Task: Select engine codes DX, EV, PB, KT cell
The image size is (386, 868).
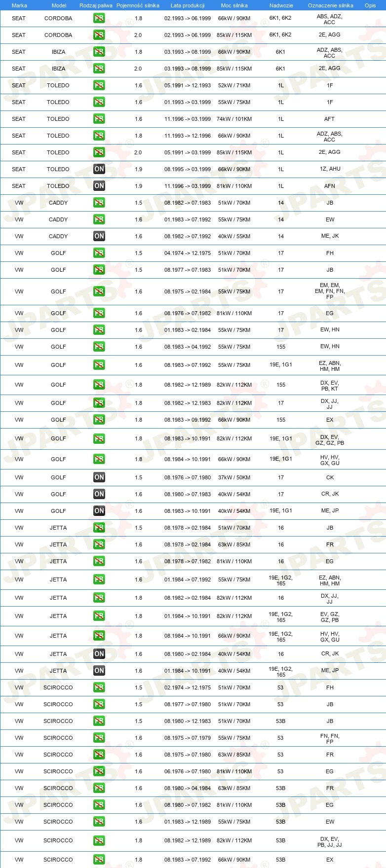Action: pyautogui.click(x=330, y=386)
